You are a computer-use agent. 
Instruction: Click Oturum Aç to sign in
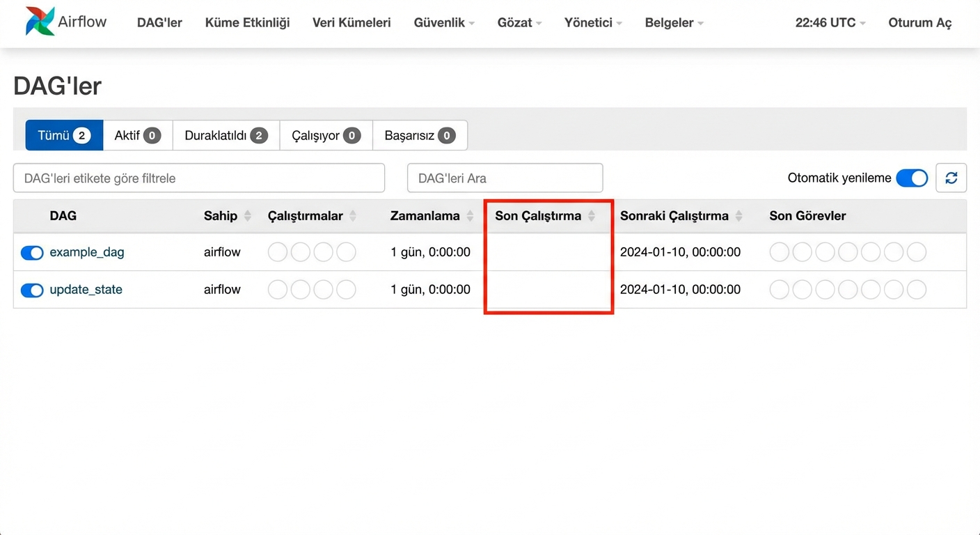[919, 22]
